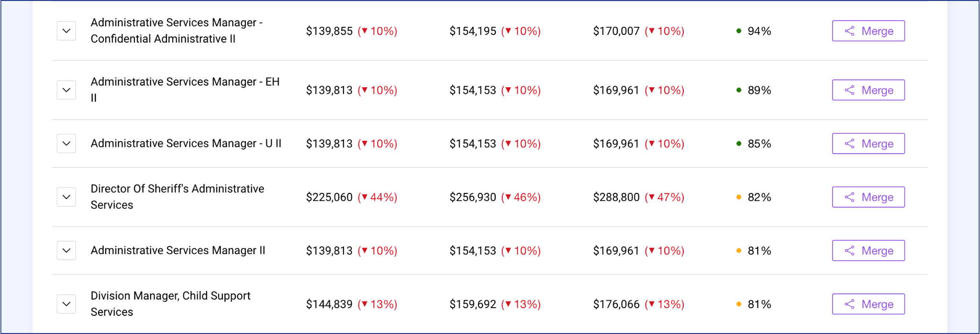980x334 pixels.
Task: Merge the Administrative Services Manager II row
Action: (x=869, y=251)
